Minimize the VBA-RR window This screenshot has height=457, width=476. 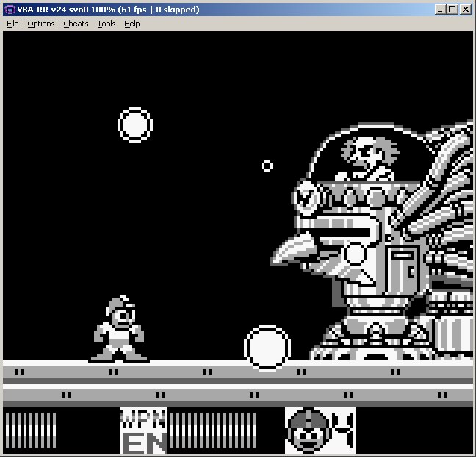click(440, 10)
